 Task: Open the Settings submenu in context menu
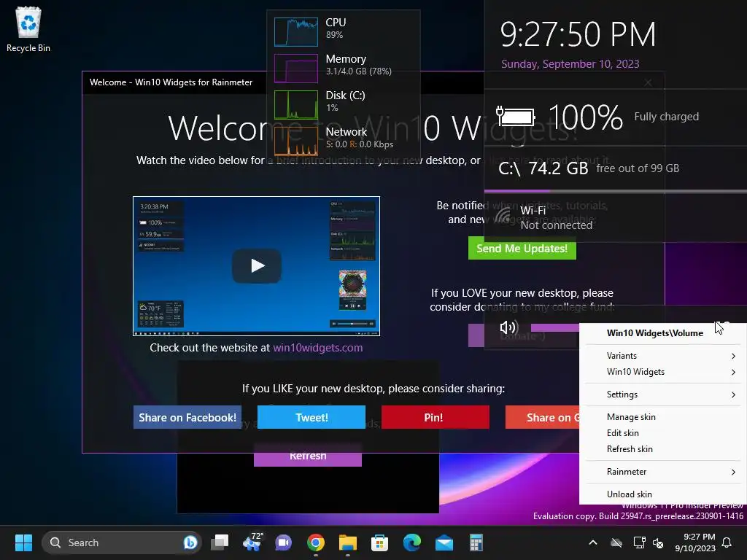click(663, 394)
